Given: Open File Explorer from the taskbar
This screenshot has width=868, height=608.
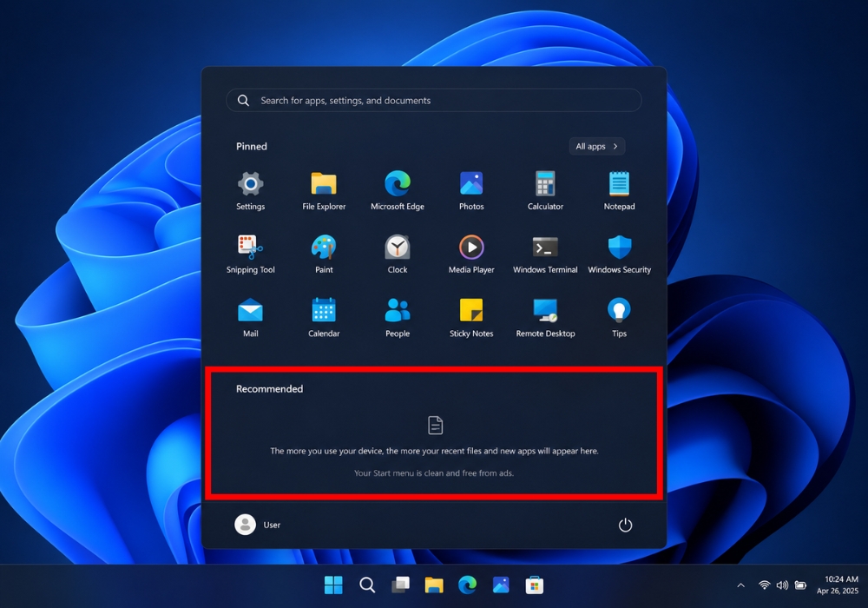Looking at the screenshot, I should tap(434, 585).
